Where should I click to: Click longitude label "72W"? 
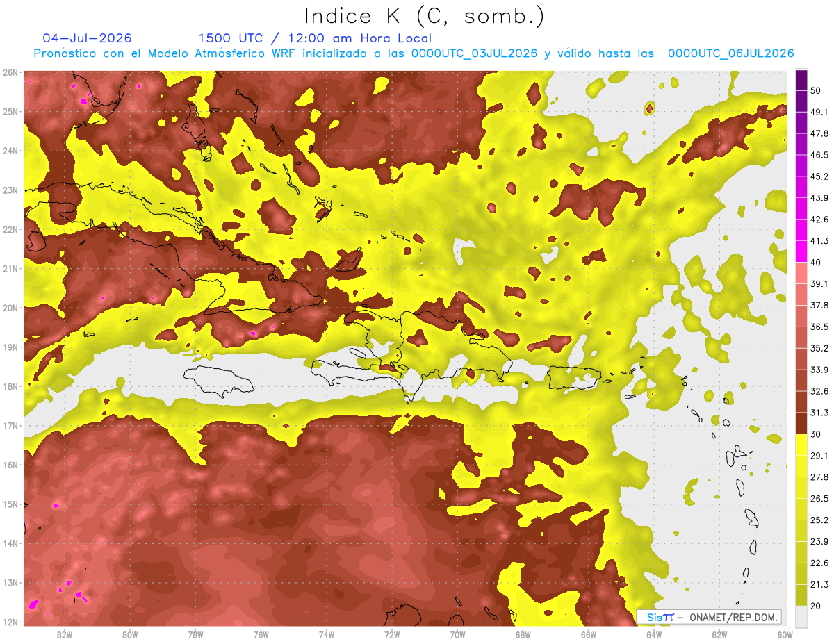[x=392, y=634]
